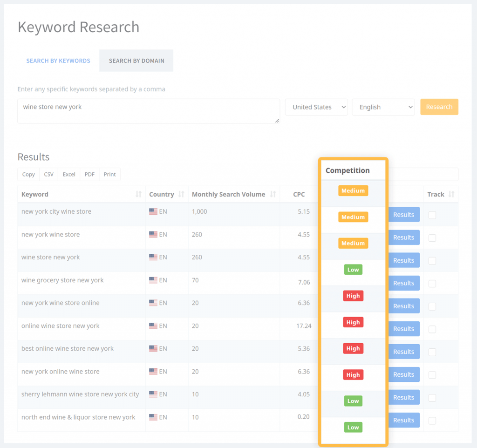Select the Search by Keywords tab
This screenshot has width=477, height=448.
[x=58, y=61]
